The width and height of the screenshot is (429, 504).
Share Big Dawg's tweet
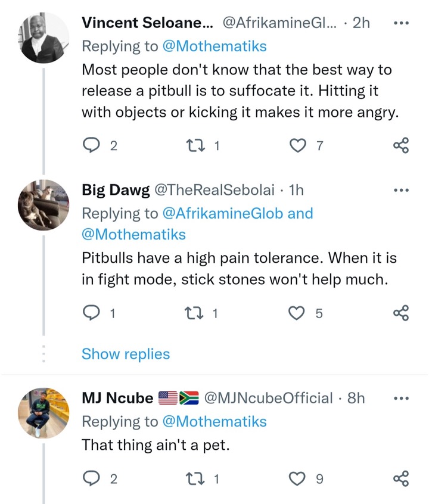402,313
